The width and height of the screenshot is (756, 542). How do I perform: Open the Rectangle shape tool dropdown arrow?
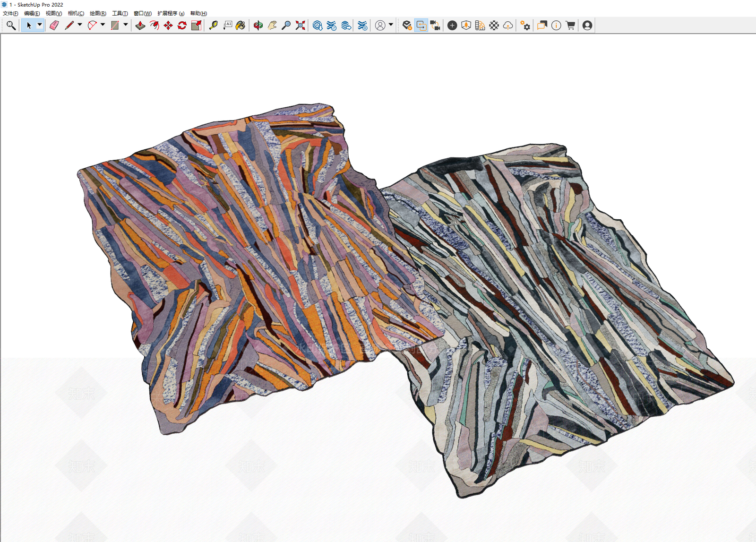pyautogui.click(x=126, y=25)
